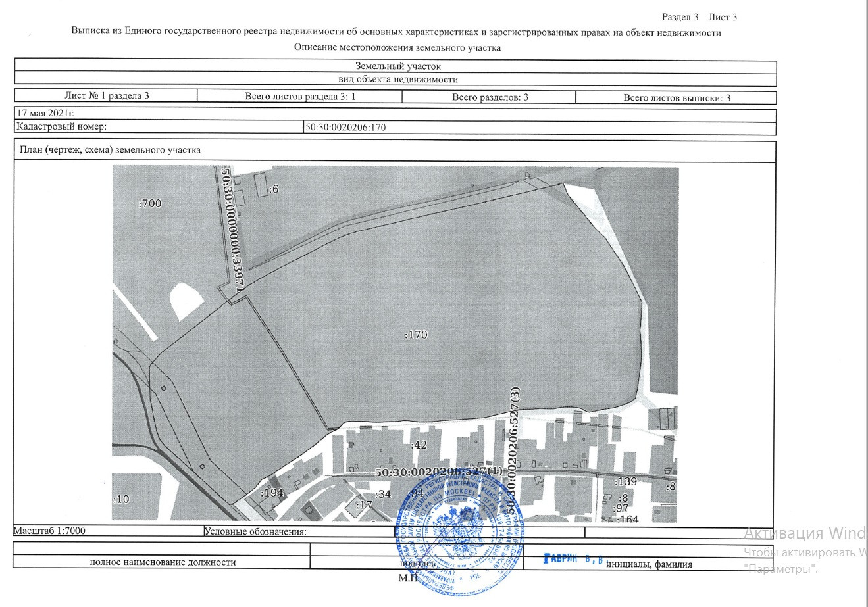The width and height of the screenshot is (868, 607).
Task: Click the ":139" parcel label on the map
Action: point(626,482)
